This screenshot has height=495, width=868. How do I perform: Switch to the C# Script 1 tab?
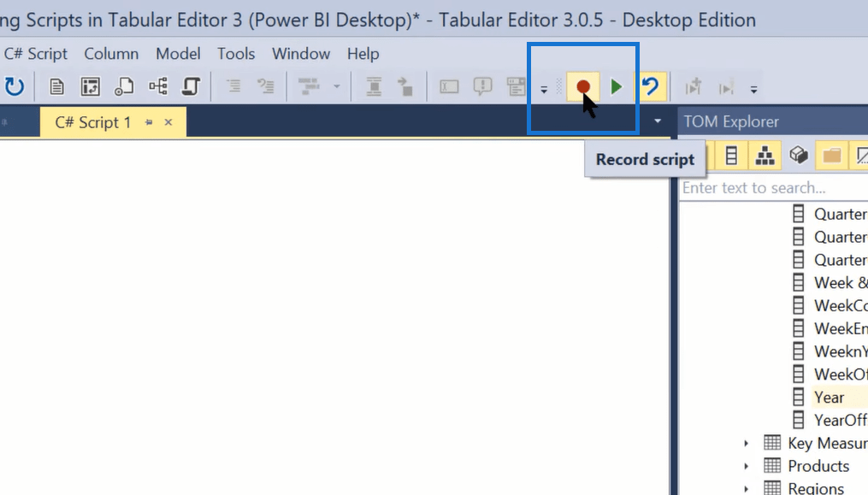pyautogui.click(x=93, y=122)
